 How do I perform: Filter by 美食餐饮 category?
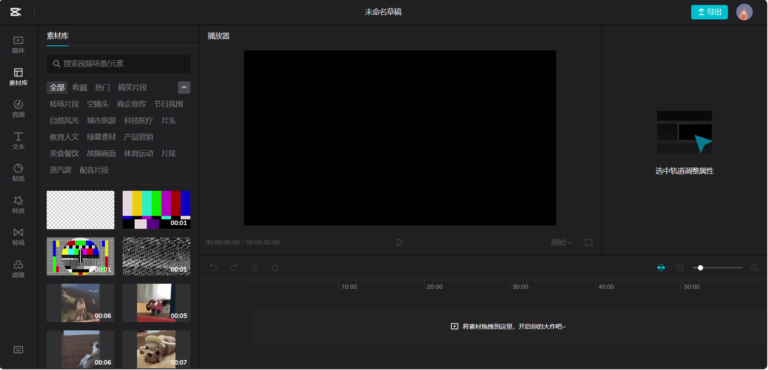click(x=64, y=154)
